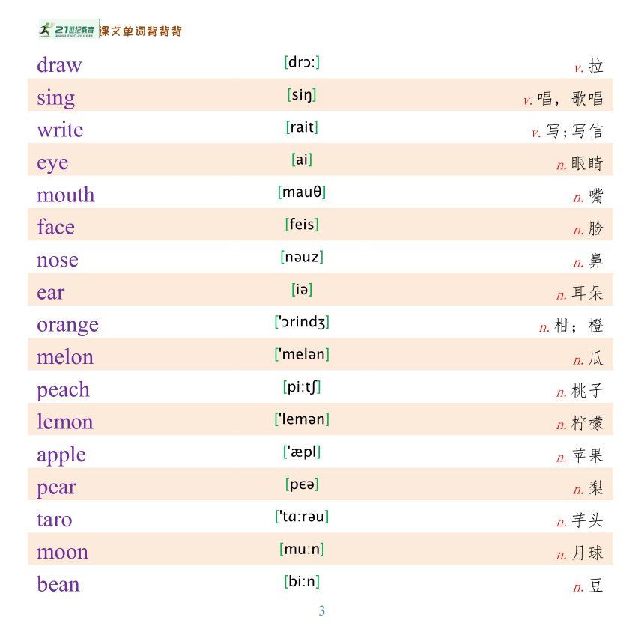Select the word "mouth"
This screenshot has width=644, height=644.
(66, 195)
